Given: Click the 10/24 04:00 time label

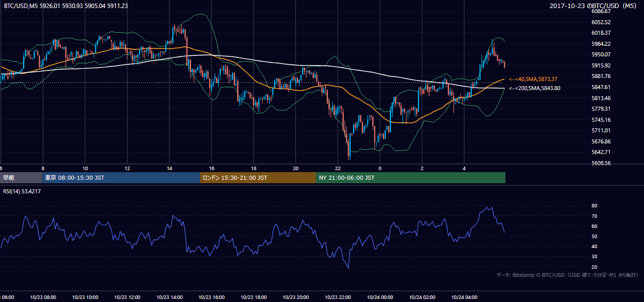Looking at the screenshot, I should 464,297.
